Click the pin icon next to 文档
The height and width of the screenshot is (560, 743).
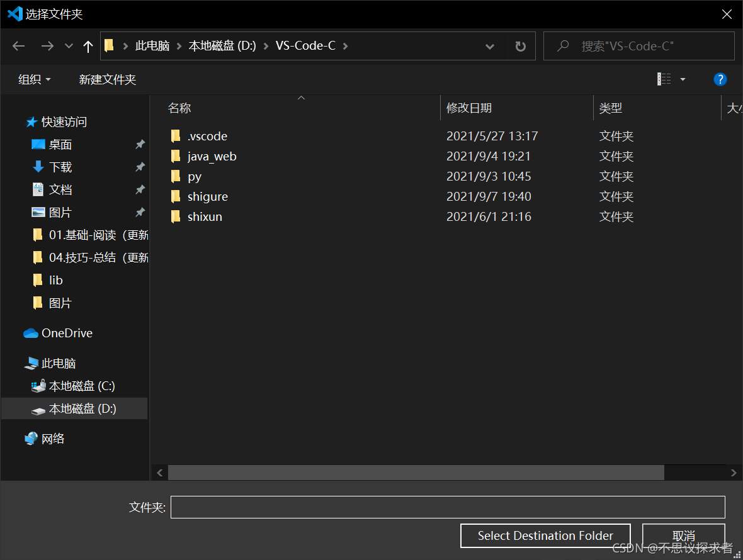click(140, 190)
